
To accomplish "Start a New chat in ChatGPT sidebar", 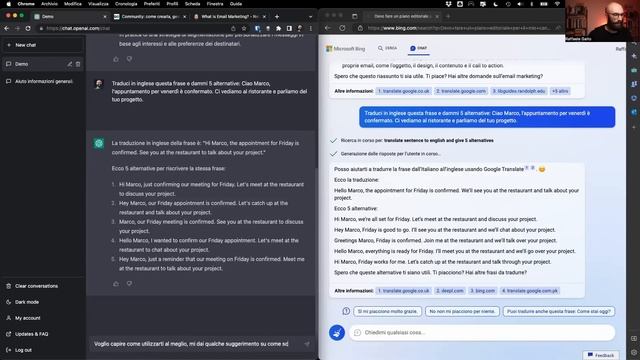I will tap(43, 45).
